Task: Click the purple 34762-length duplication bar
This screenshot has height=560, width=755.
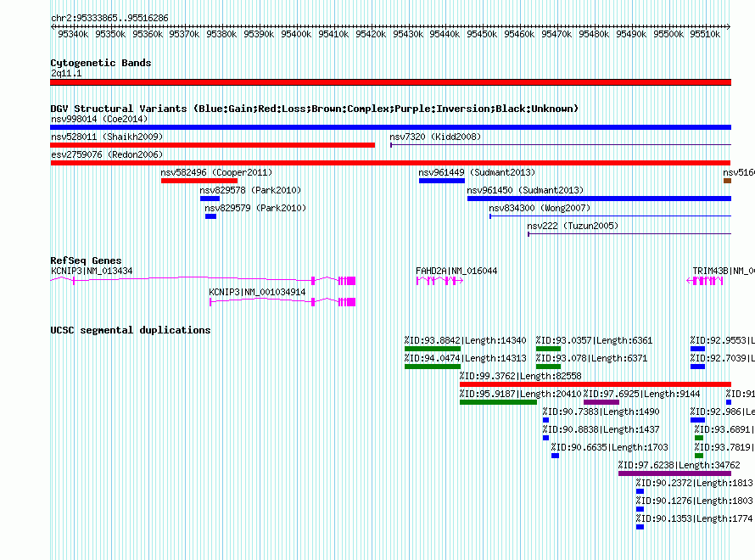Action: tap(674, 473)
